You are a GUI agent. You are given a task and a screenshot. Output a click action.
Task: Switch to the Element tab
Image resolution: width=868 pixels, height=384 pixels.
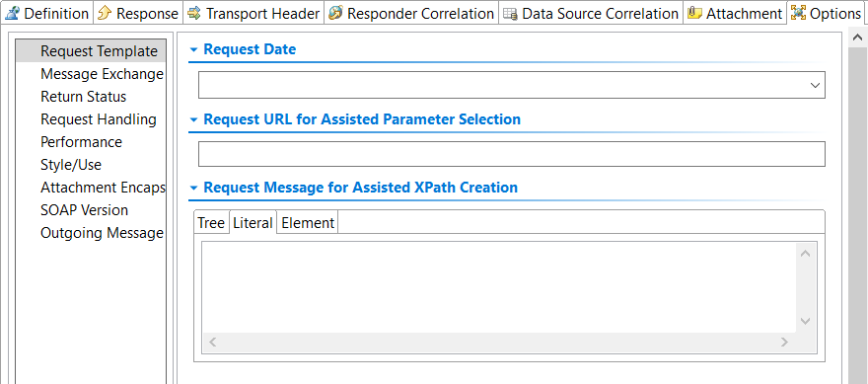point(308,223)
